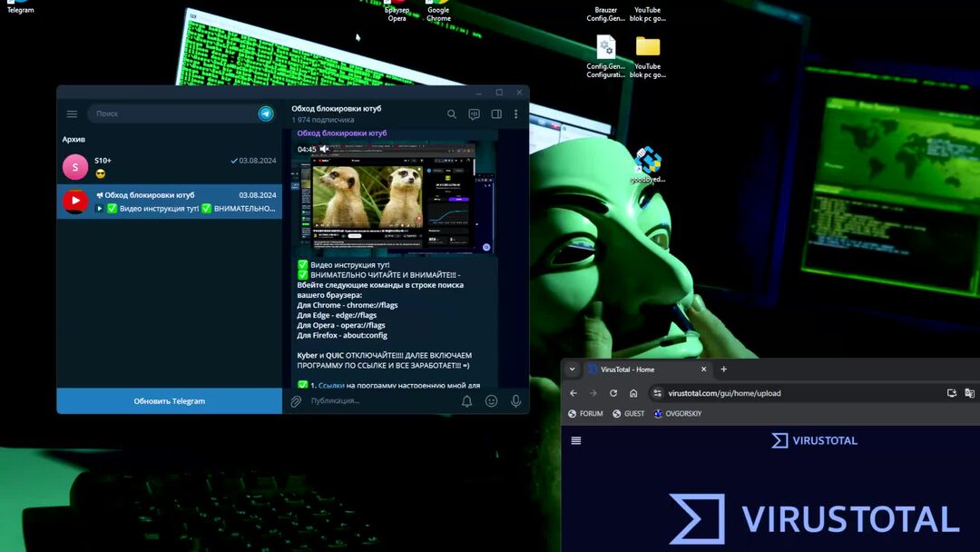Click the Публикация message input field
The width and height of the screenshot is (980, 552).
[381, 400]
